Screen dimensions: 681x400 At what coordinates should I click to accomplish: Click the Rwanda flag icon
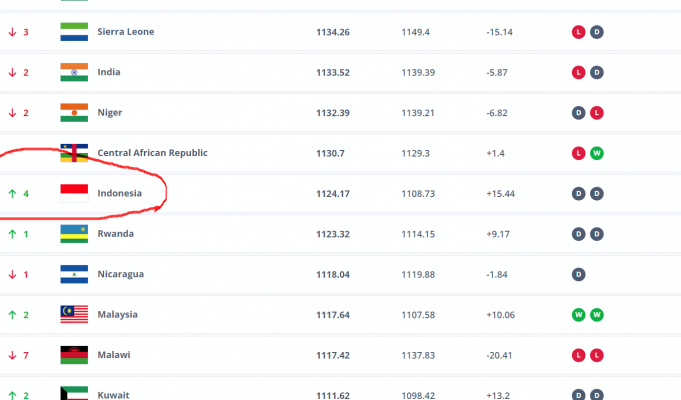coord(74,234)
